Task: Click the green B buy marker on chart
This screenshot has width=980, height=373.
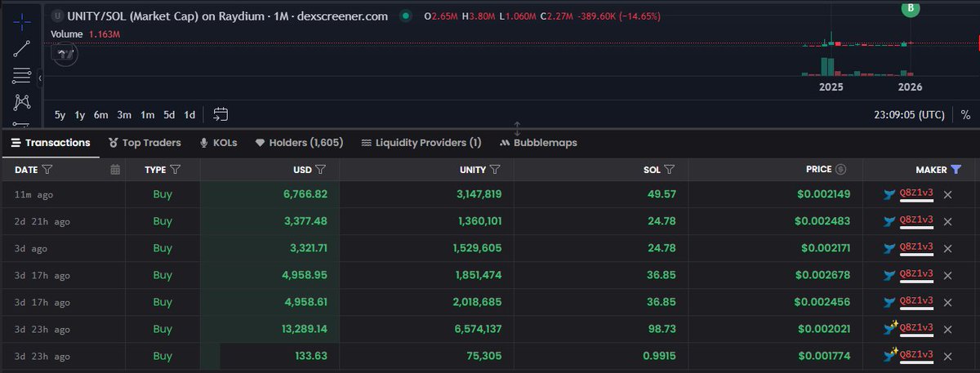Action: pyautogui.click(x=911, y=8)
